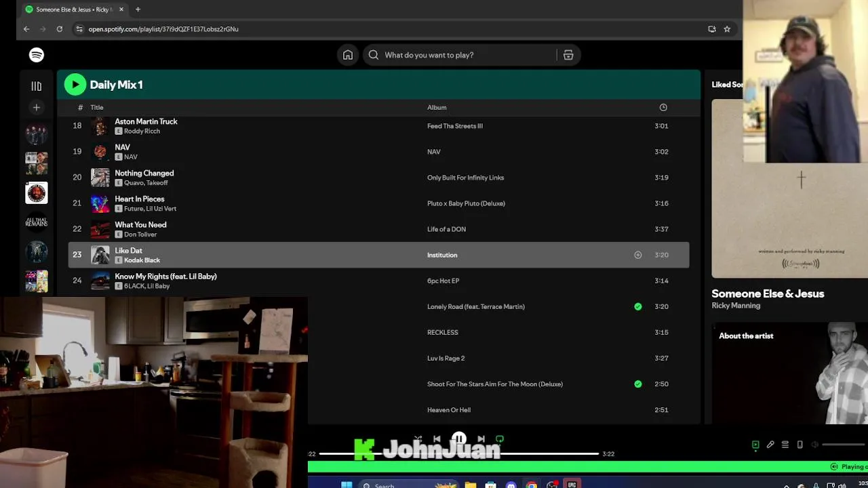Open album Life of a DON

[x=446, y=229]
